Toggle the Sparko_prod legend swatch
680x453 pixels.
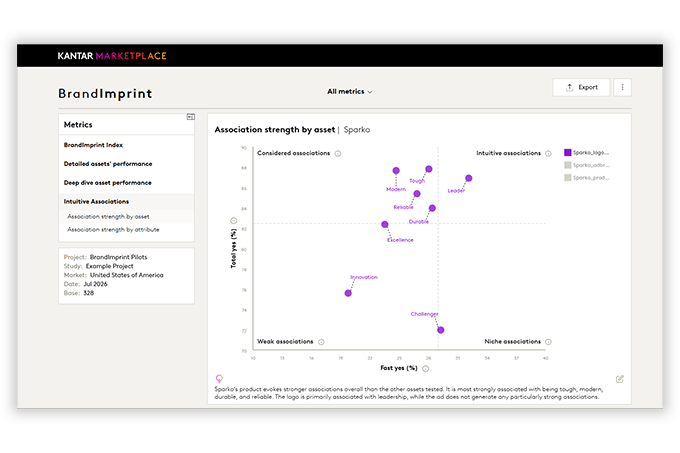(x=568, y=178)
